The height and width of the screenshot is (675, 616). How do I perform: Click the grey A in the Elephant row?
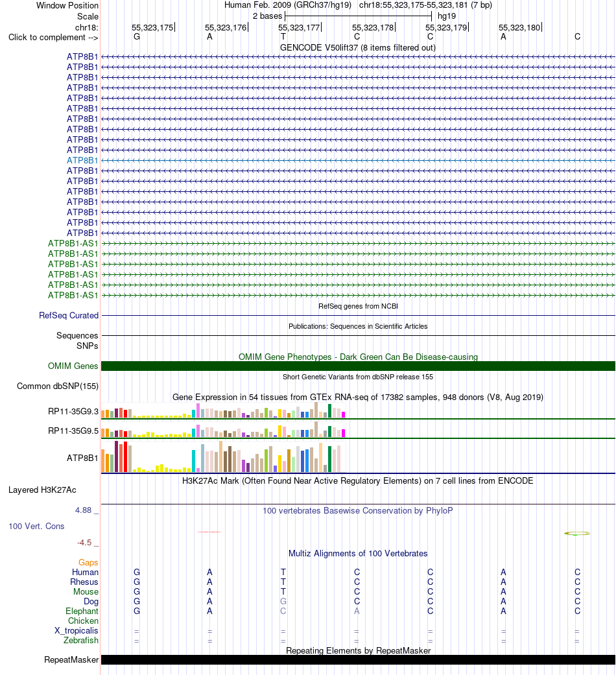click(x=357, y=611)
